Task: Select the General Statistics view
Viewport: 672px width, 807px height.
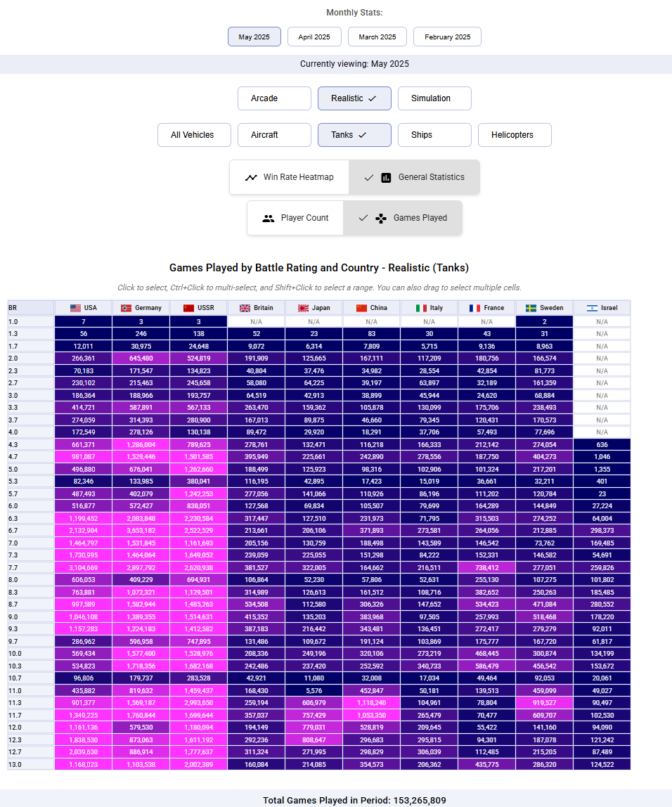Action: click(414, 177)
